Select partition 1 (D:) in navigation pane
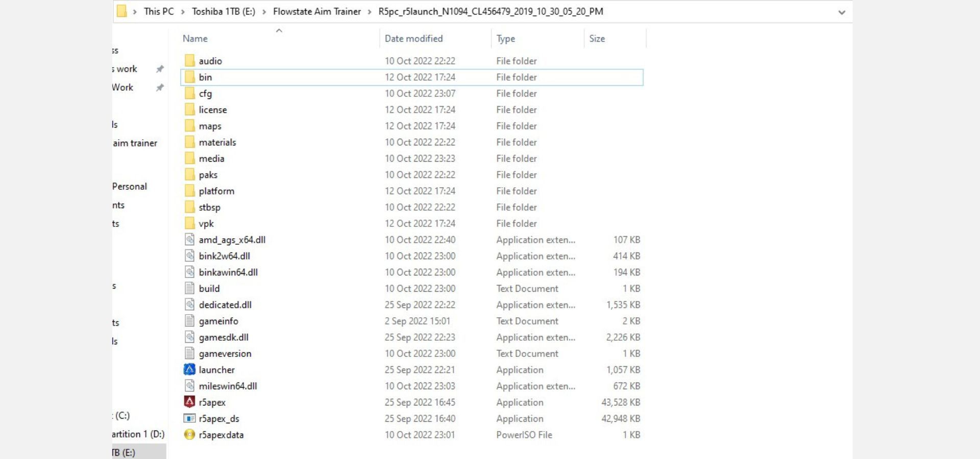This screenshot has height=459, width=980. (138, 434)
